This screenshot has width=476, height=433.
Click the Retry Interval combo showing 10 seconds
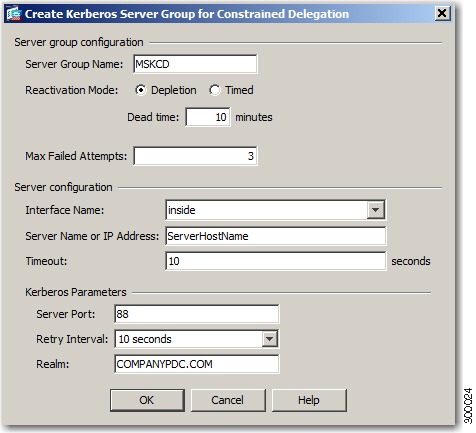click(197, 339)
